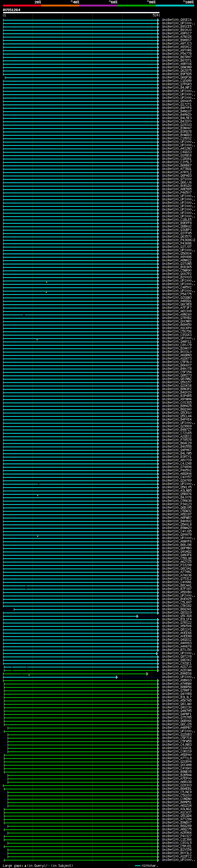Select hit label UniRef100_A1DFC2
197x868 pixels.
click(x=177, y=856)
